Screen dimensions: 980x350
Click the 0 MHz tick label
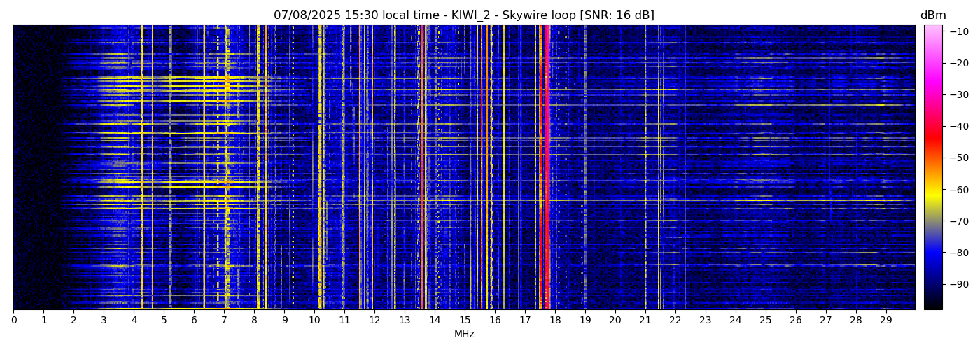pos(13,321)
